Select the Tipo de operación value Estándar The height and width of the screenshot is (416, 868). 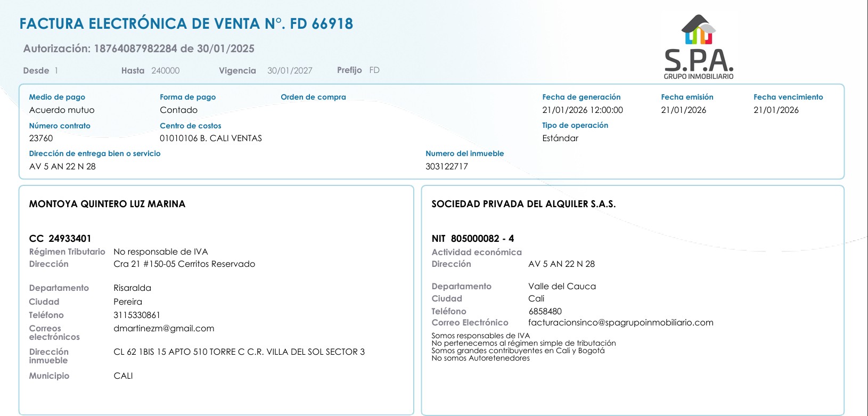560,138
